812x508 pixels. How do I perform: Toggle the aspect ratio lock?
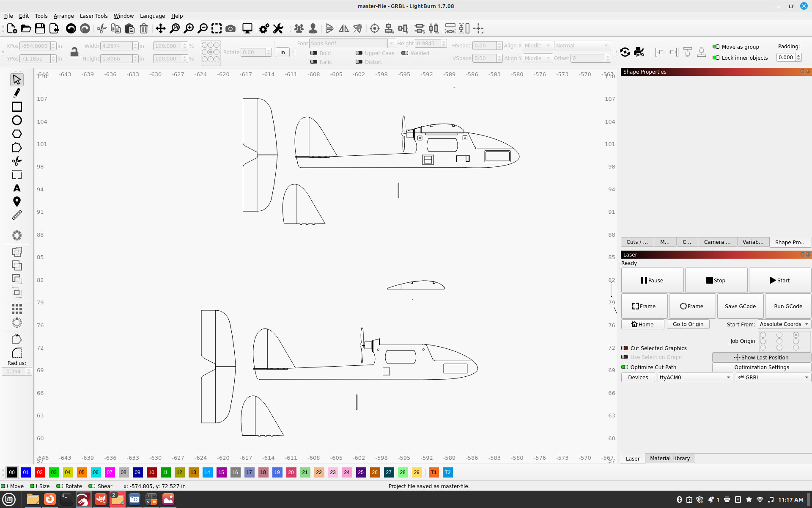tap(74, 52)
